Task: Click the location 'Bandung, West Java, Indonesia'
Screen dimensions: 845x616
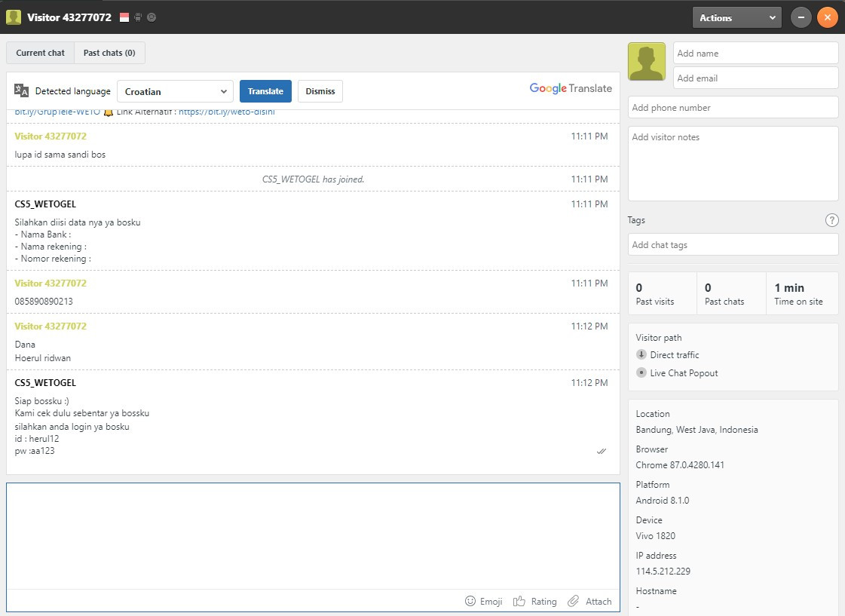Action: tap(697, 430)
